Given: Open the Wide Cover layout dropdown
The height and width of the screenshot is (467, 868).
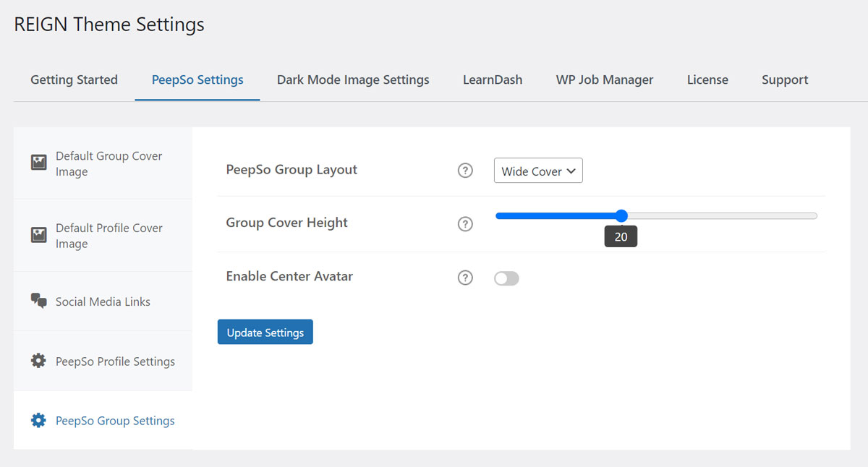Looking at the screenshot, I should point(538,171).
